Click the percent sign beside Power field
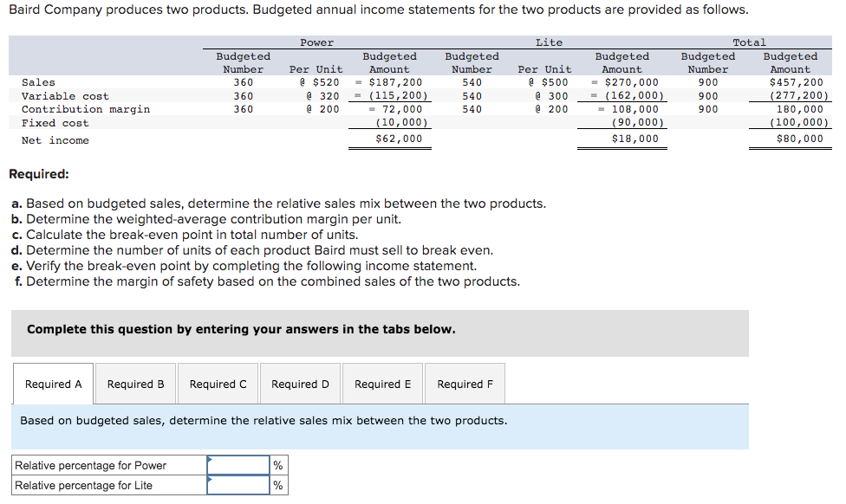The height and width of the screenshot is (504, 846). (x=277, y=464)
